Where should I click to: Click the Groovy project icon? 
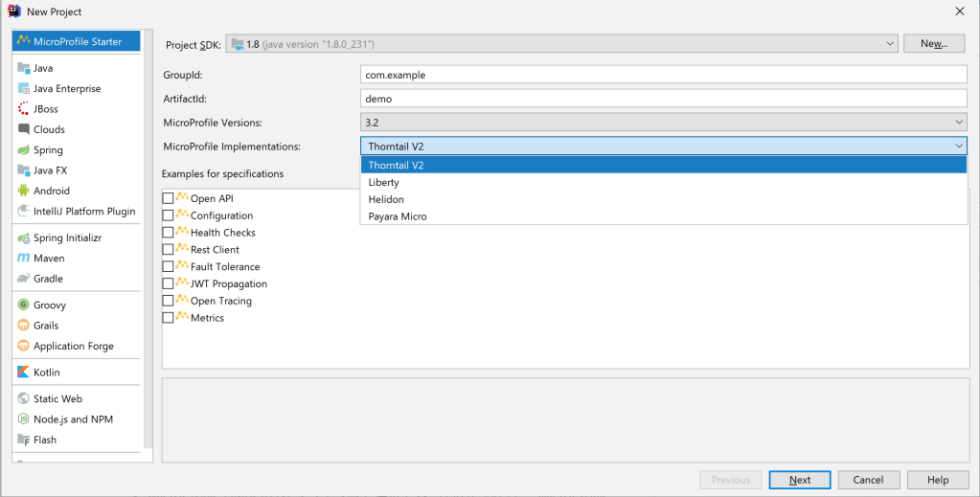click(x=24, y=305)
